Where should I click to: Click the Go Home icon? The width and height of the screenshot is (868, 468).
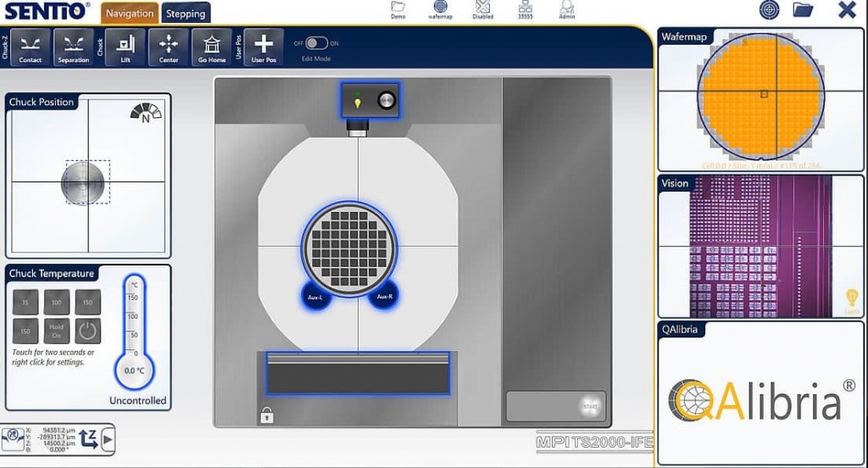[x=212, y=47]
